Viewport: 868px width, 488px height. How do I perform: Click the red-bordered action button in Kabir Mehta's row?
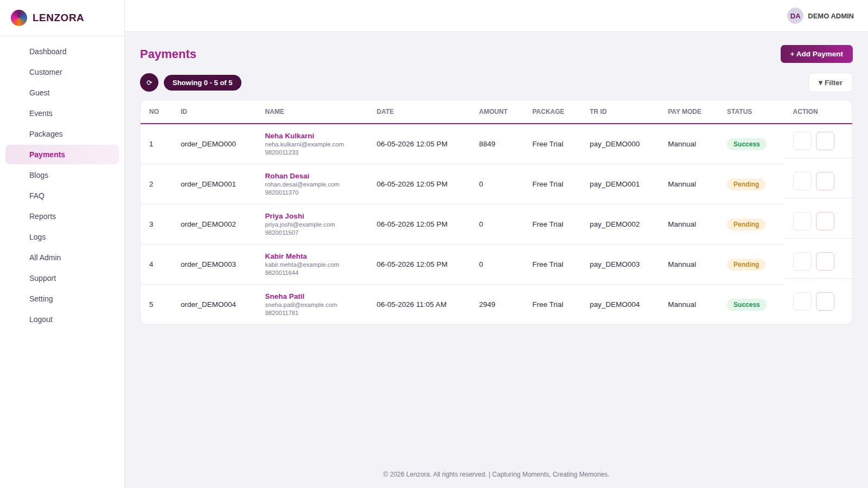825,261
